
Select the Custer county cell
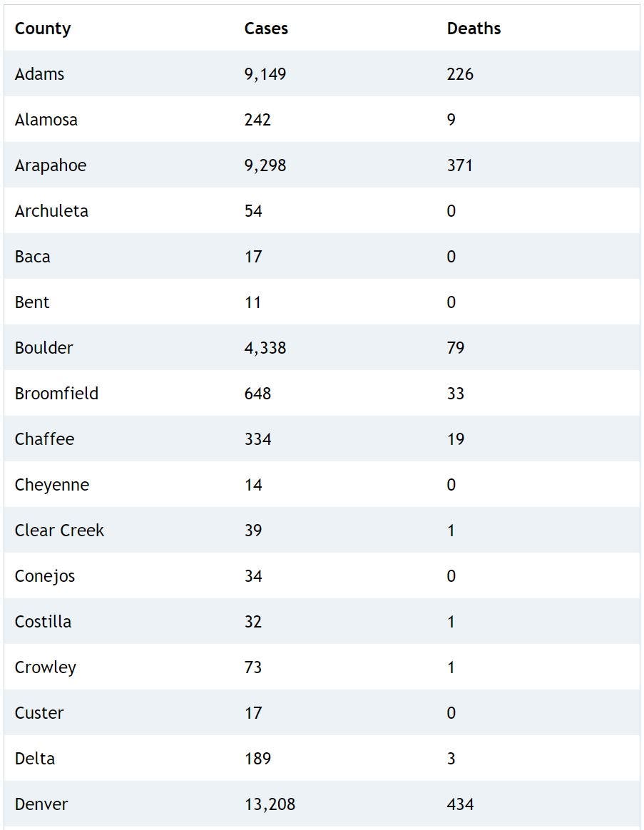39,713
